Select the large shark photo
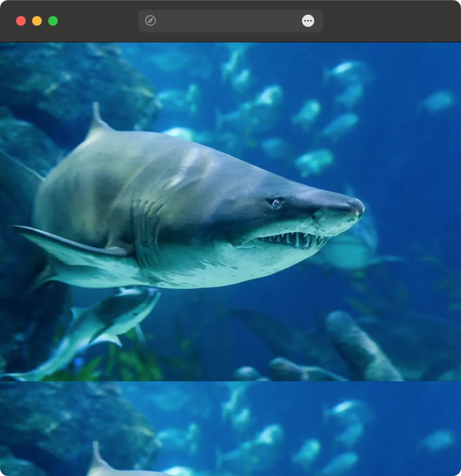This screenshot has width=461, height=476. pyautogui.click(x=230, y=212)
